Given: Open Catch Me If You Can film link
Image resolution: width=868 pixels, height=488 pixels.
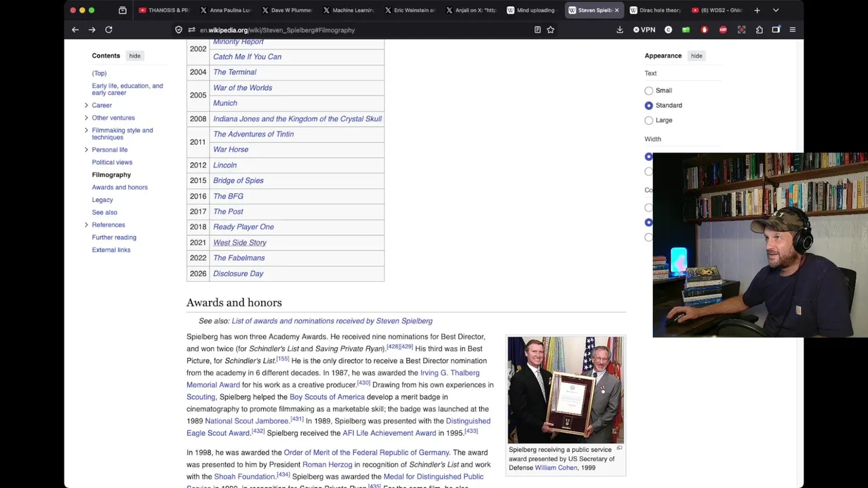Looking at the screenshot, I should click(x=247, y=57).
